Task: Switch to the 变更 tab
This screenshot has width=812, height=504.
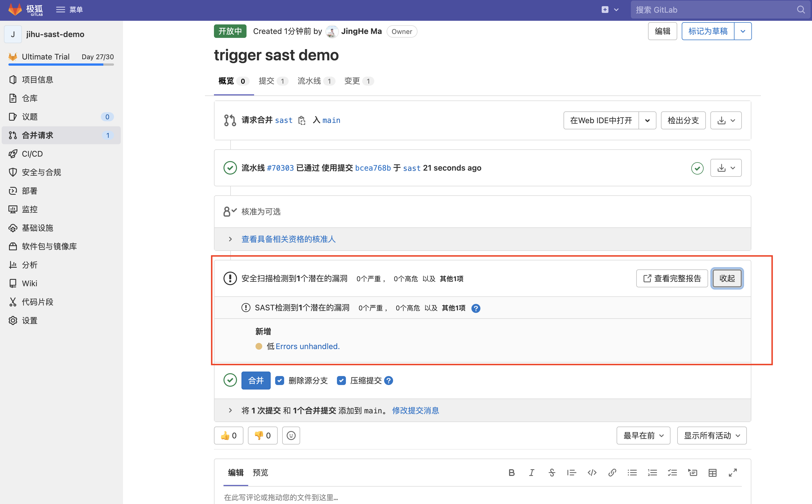Action: click(x=352, y=81)
